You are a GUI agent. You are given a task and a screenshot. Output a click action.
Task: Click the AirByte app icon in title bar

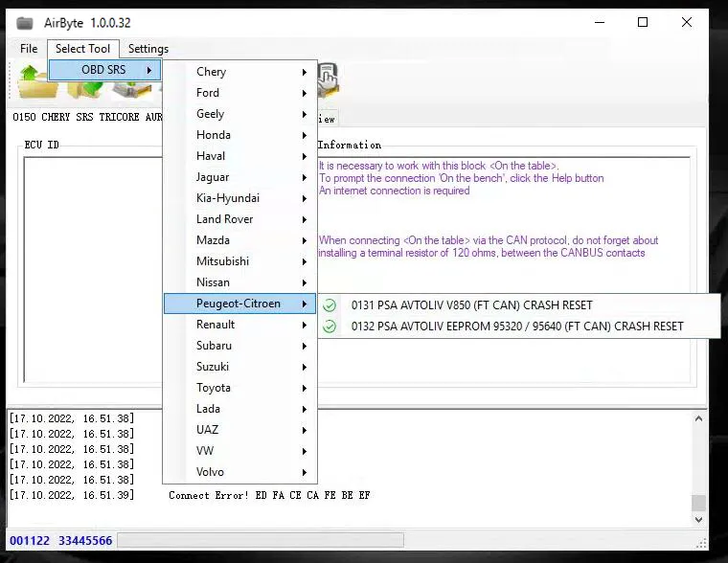(x=25, y=23)
